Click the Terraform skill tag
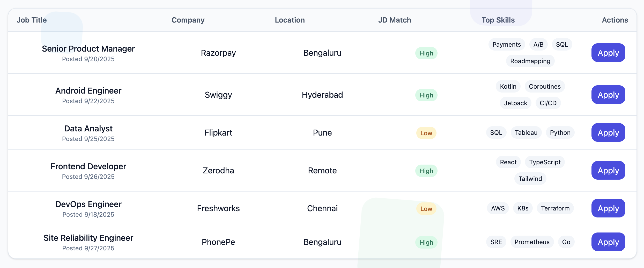644x268 pixels. (x=555, y=208)
